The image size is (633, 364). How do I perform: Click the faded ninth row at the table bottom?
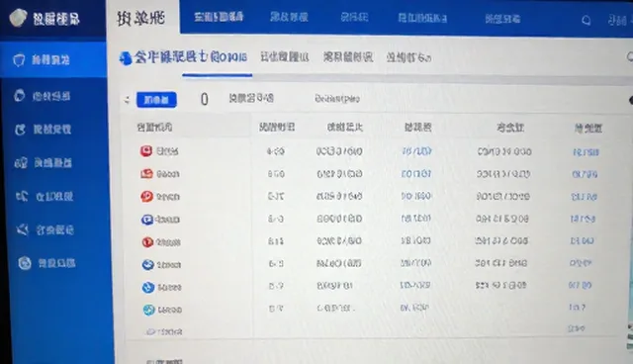point(163,332)
